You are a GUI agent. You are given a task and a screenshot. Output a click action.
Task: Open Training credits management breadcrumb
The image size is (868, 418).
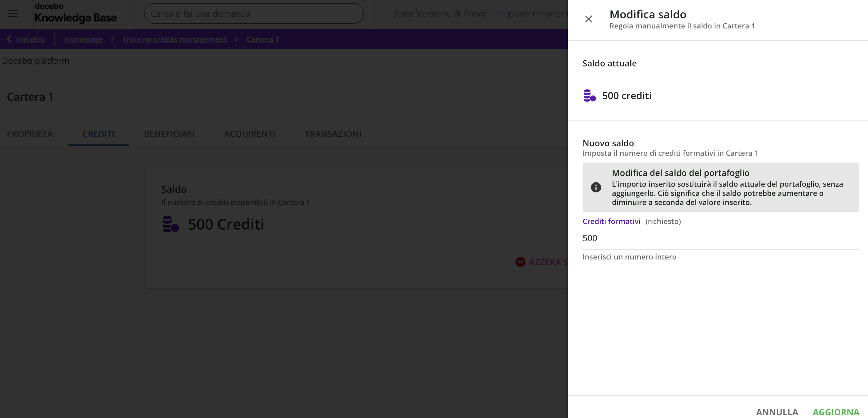(x=175, y=39)
